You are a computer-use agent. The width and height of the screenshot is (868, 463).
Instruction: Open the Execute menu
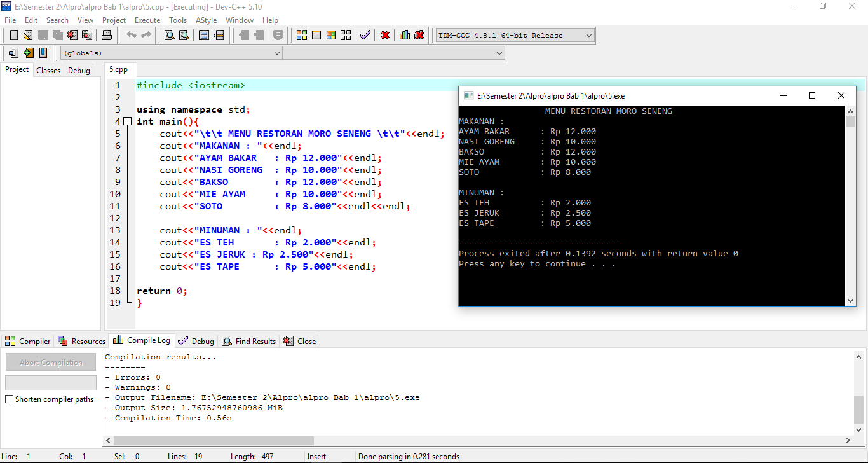click(147, 20)
